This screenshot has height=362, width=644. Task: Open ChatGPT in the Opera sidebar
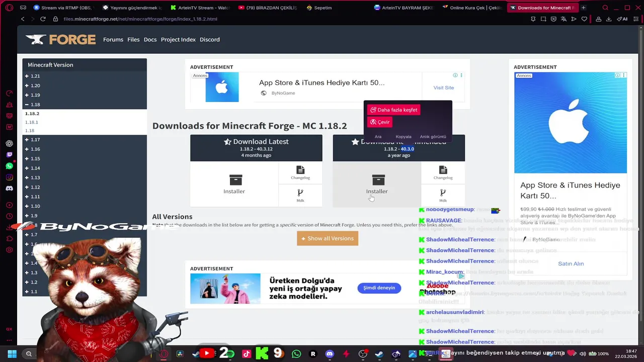(x=9, y=144)
